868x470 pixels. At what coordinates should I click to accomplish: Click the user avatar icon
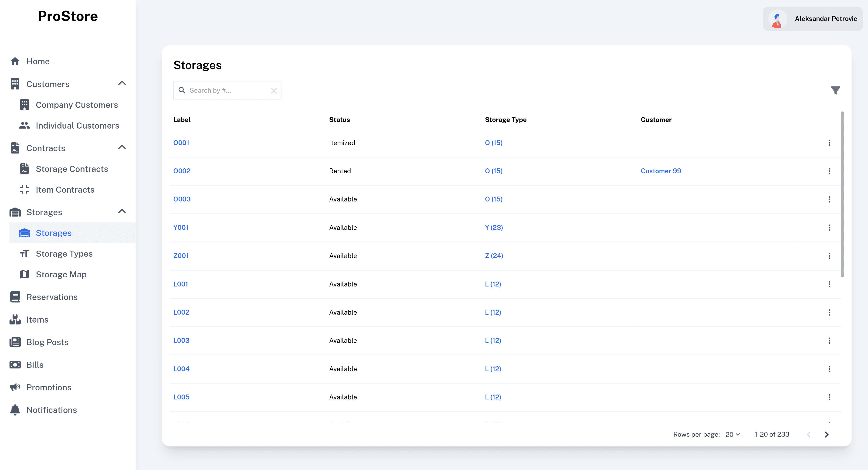[x=777, y=19]
